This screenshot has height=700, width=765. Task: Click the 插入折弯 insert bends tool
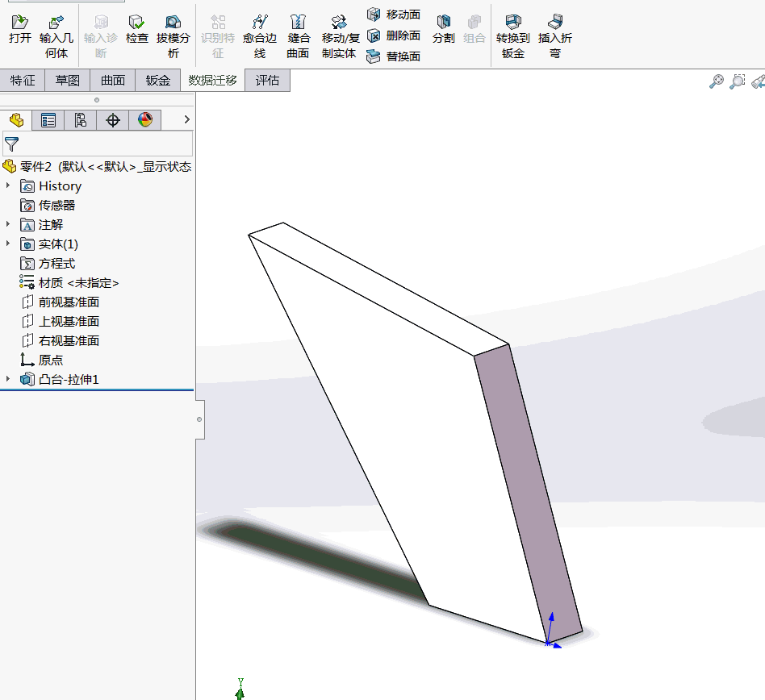554,37
